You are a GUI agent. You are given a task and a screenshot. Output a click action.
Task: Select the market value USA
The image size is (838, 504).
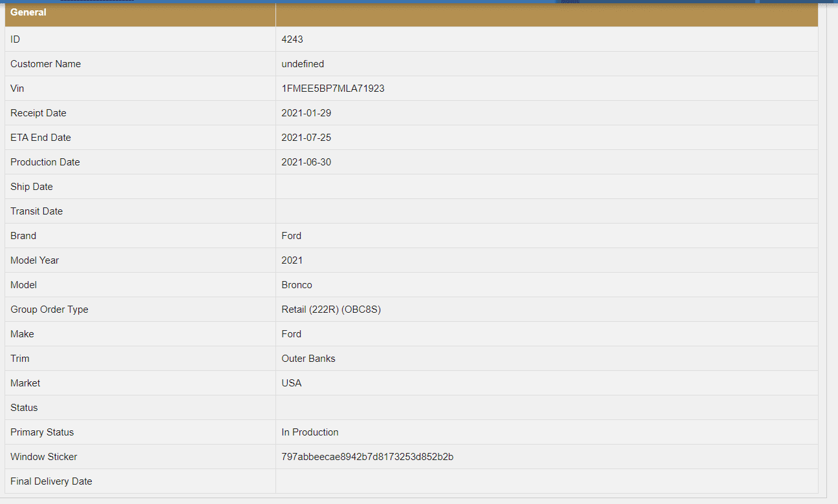pyautogui.click(x=292, y=383)
